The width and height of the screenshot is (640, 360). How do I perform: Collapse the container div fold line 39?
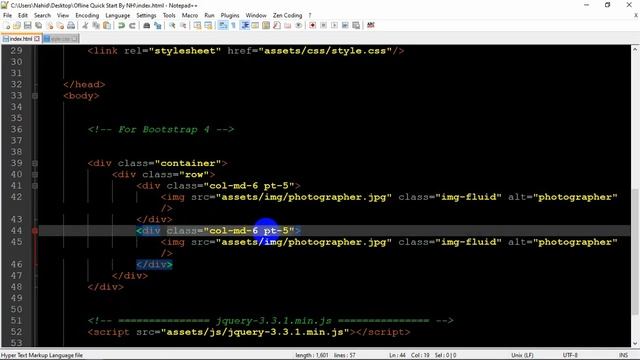[35, 163]
